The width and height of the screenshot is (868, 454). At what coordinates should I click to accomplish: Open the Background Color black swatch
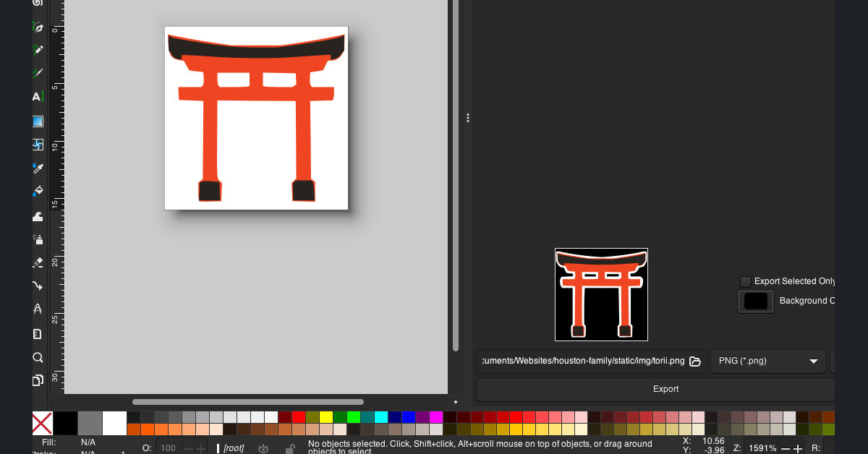(x=756, y=301)
